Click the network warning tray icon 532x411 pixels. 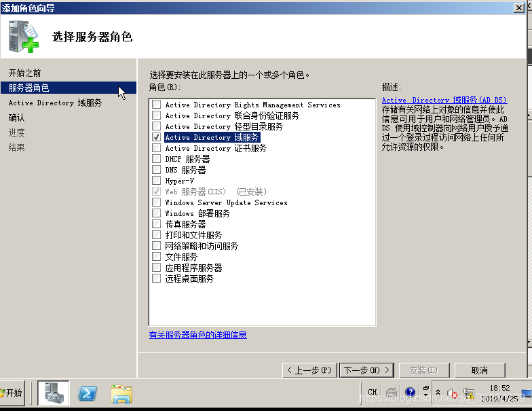468,394
